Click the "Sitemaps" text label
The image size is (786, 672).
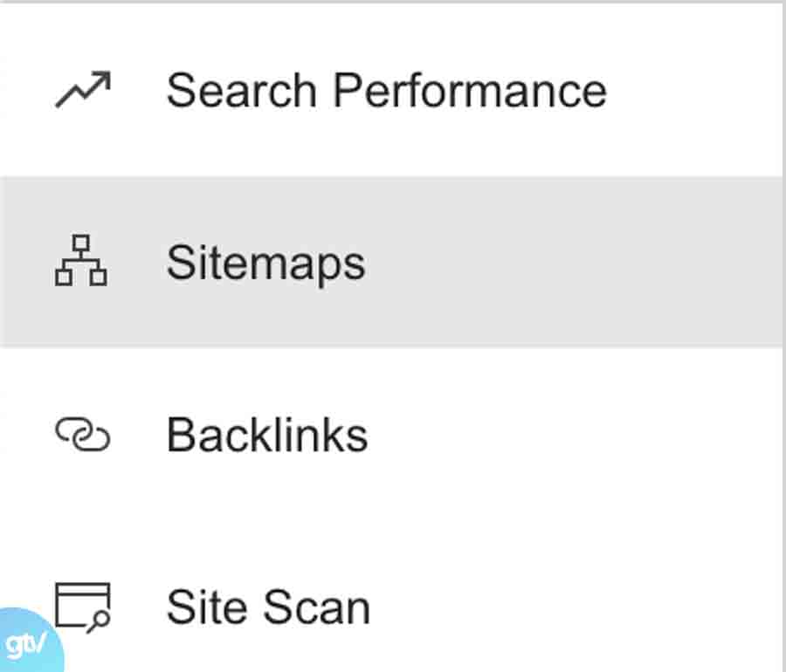click(265, 262)
